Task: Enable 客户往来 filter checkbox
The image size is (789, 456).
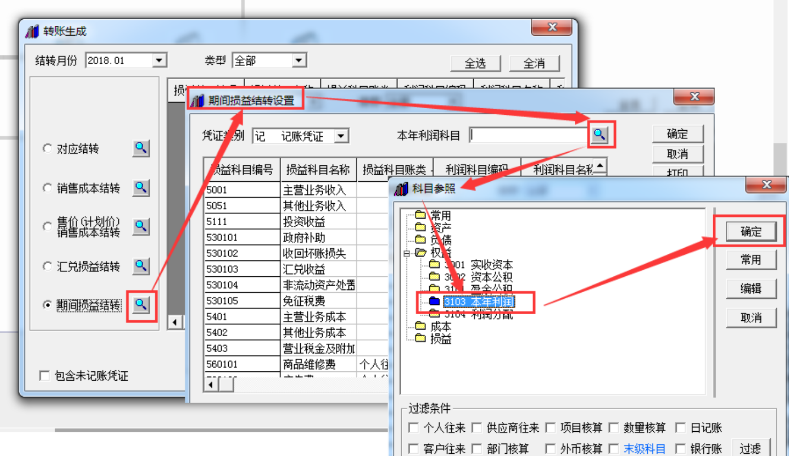Action: [x=414, y=448]
